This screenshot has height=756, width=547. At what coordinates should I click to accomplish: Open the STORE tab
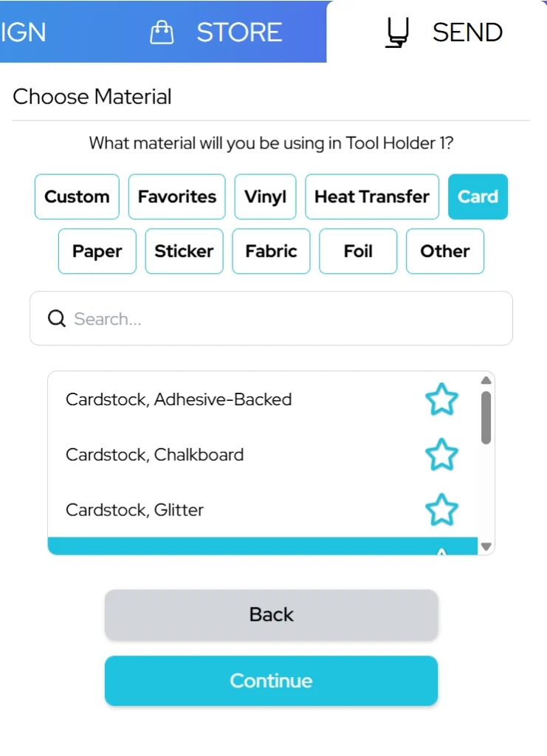[x=238, y=32]
